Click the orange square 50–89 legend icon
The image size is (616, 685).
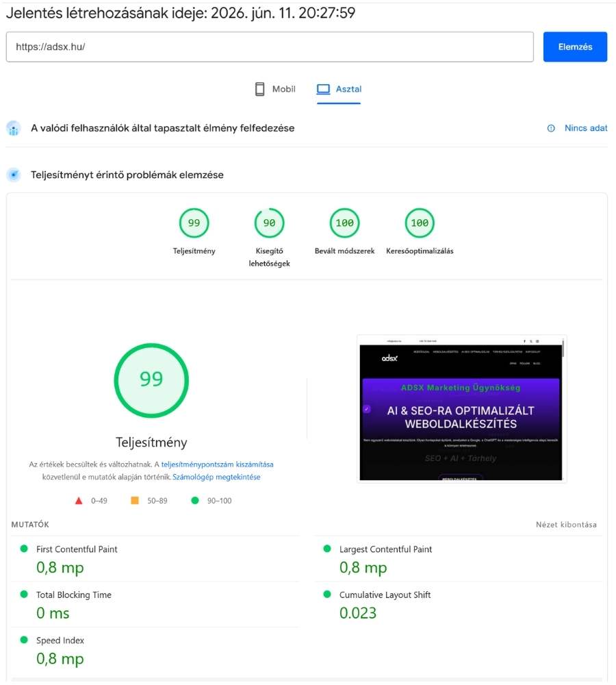tap(135, 500)
